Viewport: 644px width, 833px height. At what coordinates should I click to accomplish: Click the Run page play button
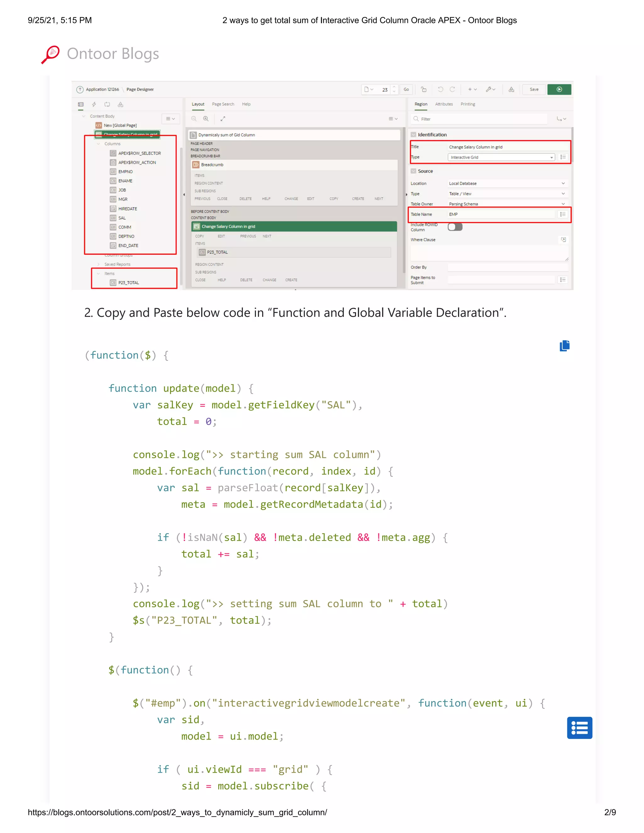[559, 89]
